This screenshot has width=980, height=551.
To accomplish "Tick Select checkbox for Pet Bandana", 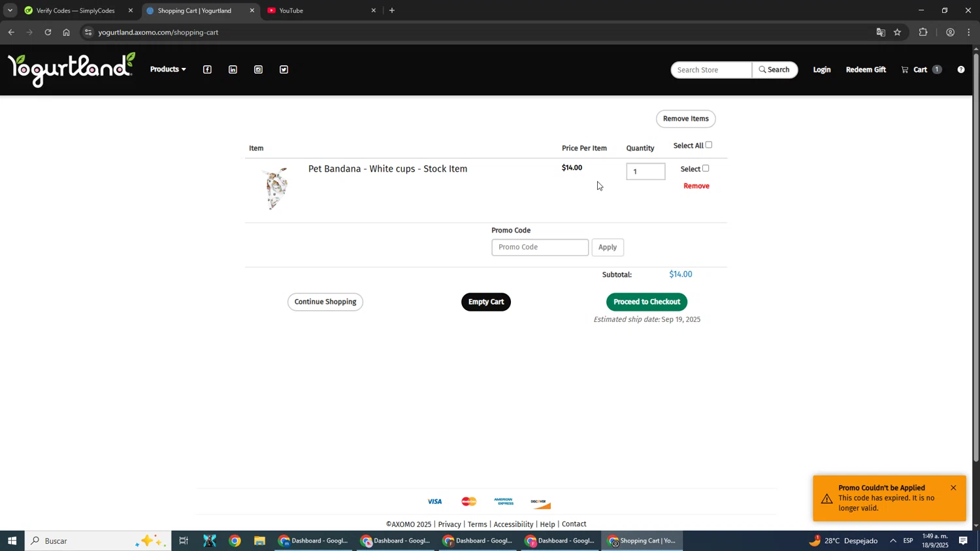I will 706,168.
